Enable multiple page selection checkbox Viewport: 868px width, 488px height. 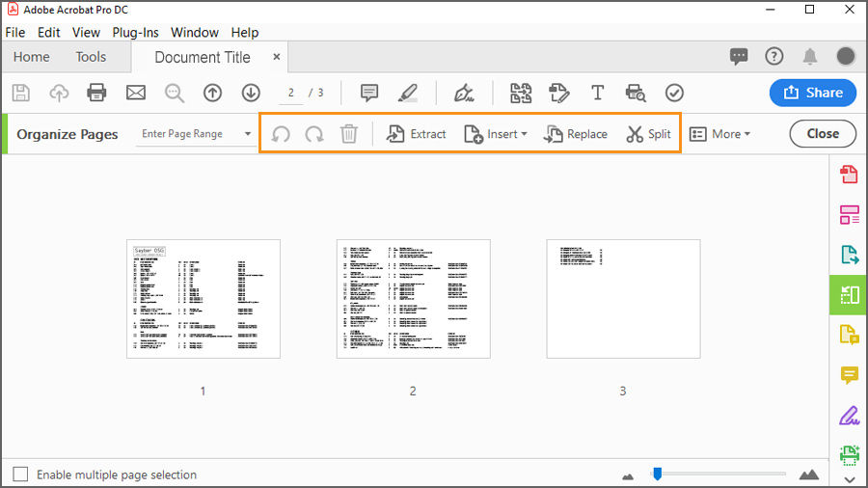point(20,474)
